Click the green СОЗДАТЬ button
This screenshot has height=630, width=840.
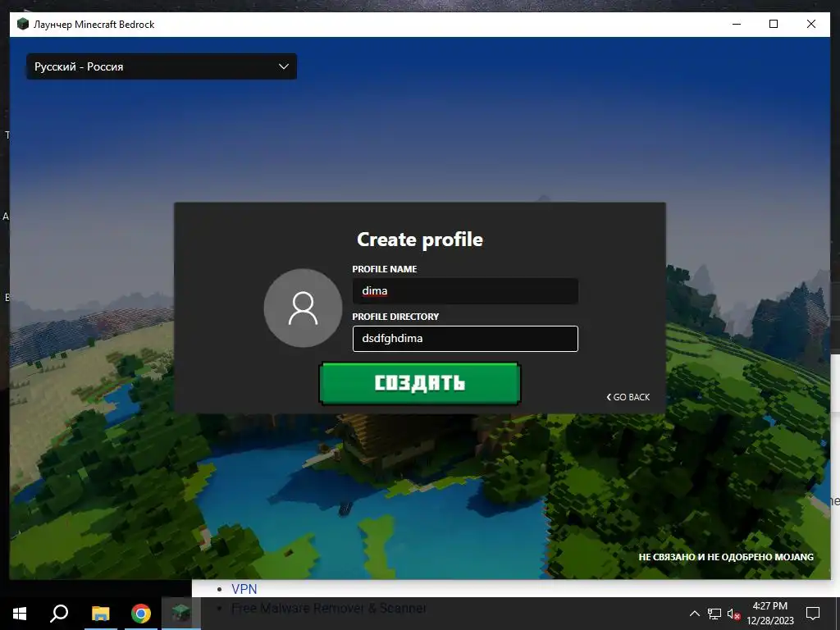(x=419, y=383)
